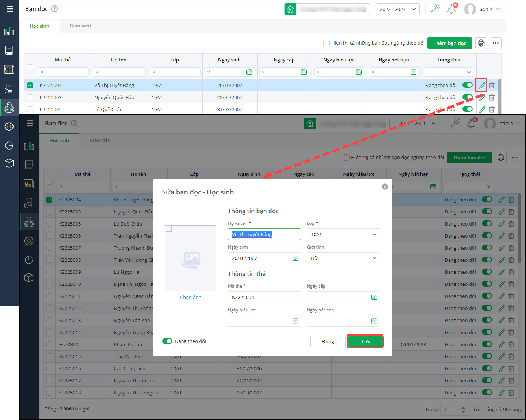The image size is (526, 420).
Task: Check row K2225003 in the undimmed table
Action: (x=30, y=97)
